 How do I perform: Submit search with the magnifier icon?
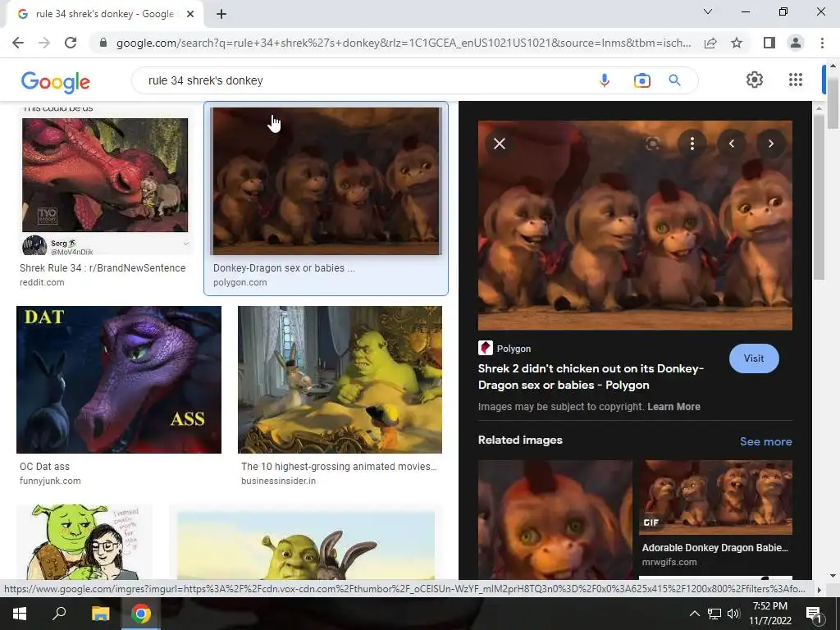point(674,80)
